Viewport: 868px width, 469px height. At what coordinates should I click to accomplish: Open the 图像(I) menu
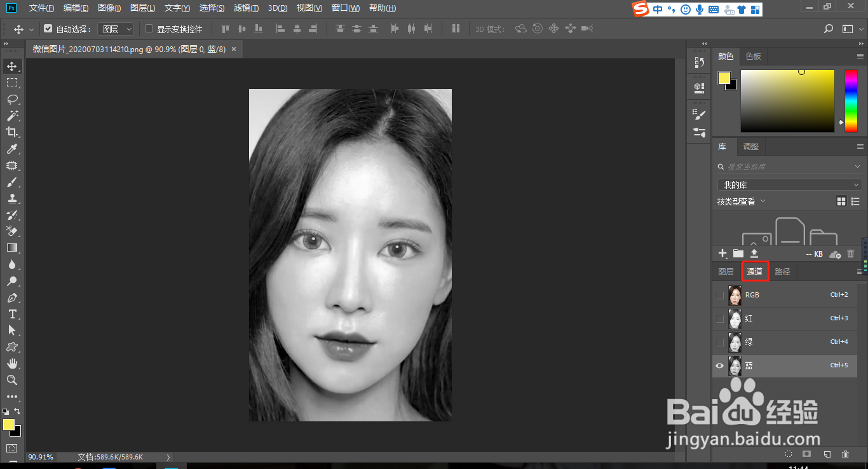(x=110, y=8)
